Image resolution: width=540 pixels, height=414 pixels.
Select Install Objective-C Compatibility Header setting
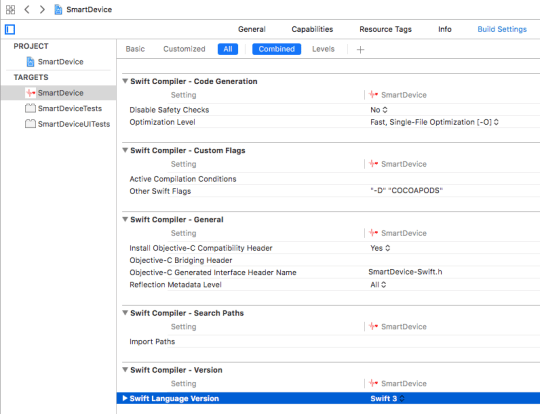201,248
